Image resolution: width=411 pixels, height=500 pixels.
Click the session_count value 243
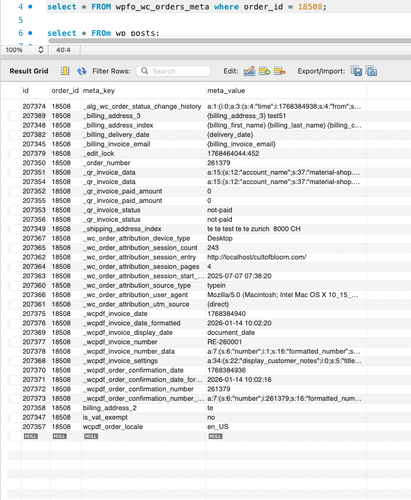286,248
